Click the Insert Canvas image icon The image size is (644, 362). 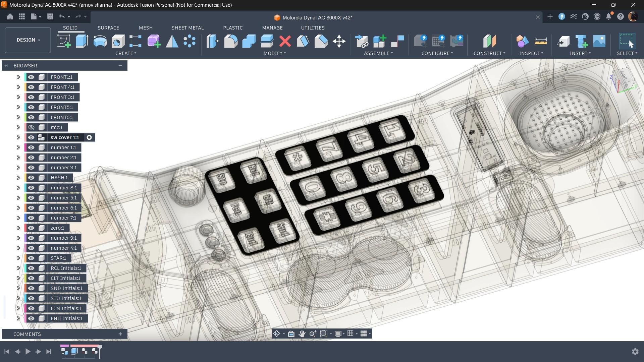point(599,41)
